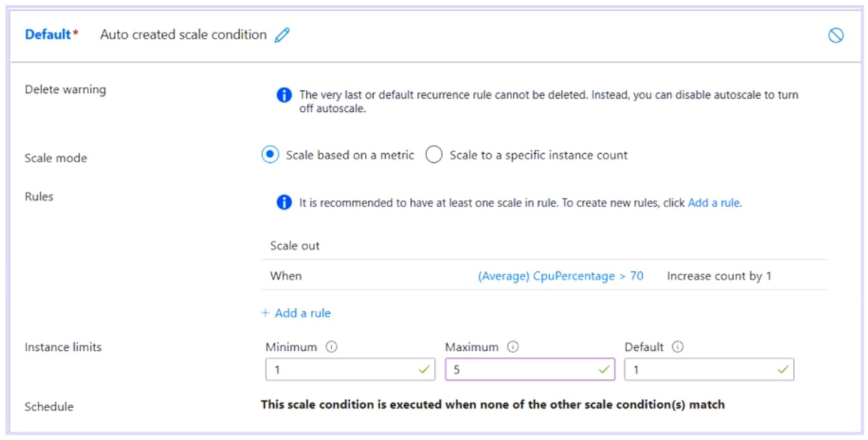This screenshot has width=868, height=440.
Task: Edit the scale condition name with pencil icon
Action: pos(282,35)
